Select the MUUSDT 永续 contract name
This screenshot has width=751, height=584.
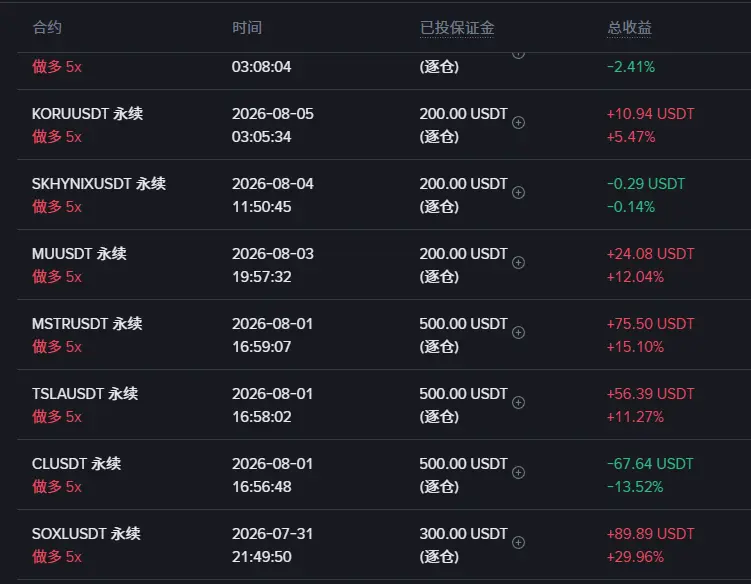pyautogui.click(x=79, y=253)
